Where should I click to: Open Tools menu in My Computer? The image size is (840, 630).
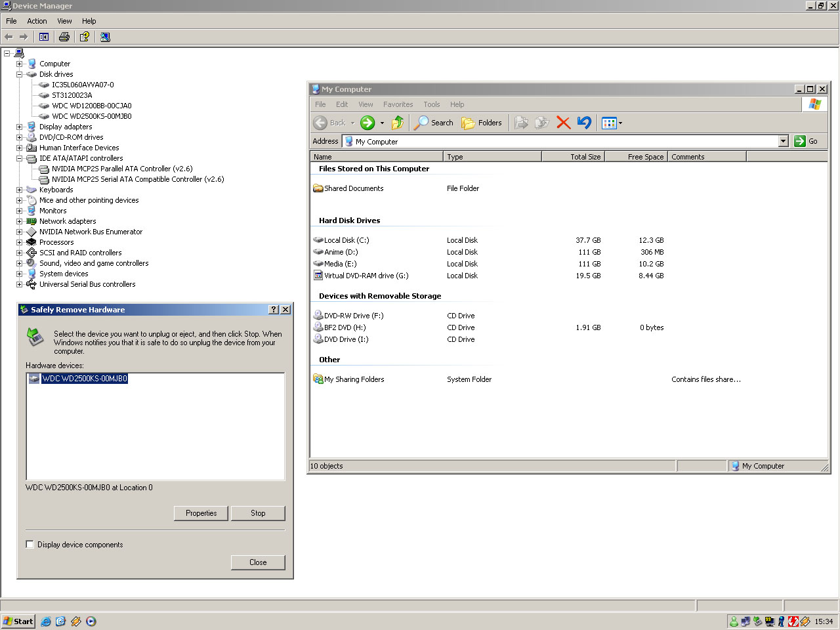pos(432,104)
